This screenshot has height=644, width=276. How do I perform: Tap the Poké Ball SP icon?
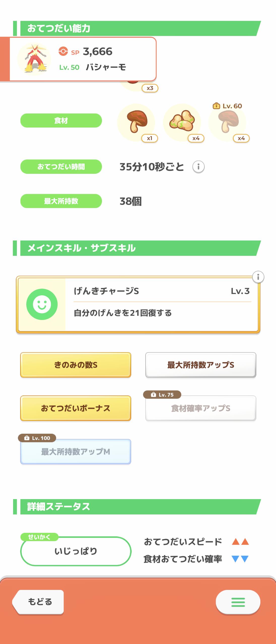[63, 51]
